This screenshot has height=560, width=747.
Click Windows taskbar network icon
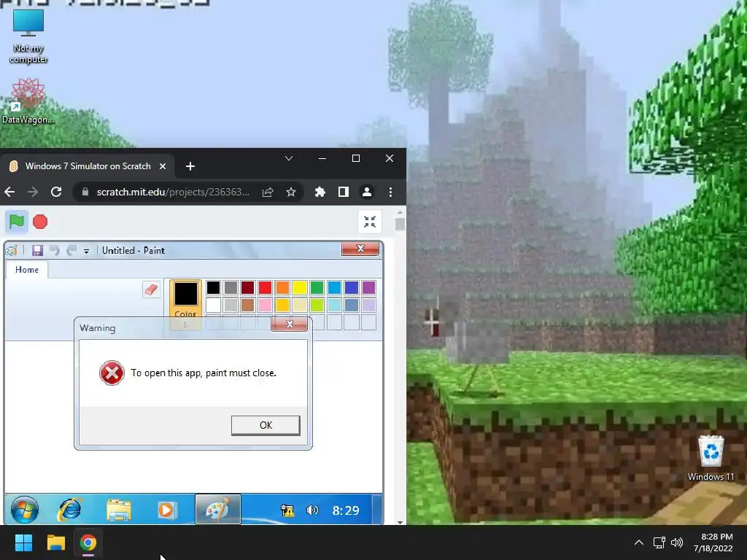click(x=659, y=542)
